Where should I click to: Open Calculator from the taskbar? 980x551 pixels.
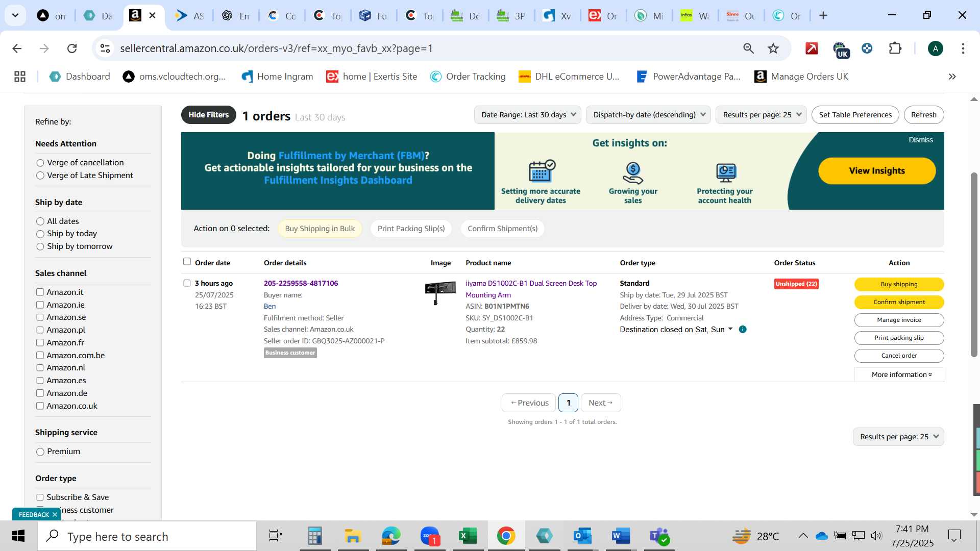(314, 536)
